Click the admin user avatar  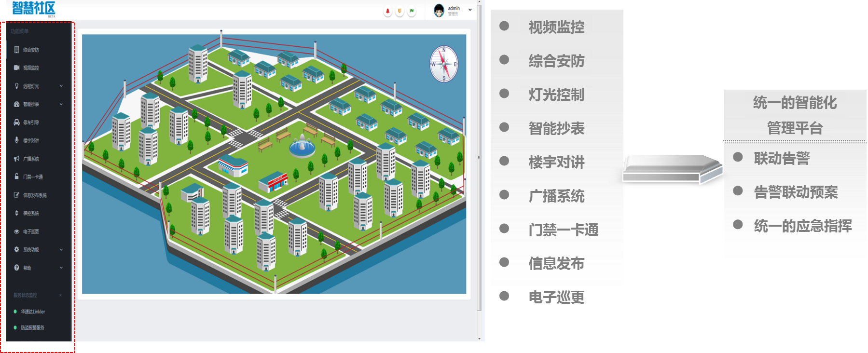pyautogui.click(x=439, y=11)
